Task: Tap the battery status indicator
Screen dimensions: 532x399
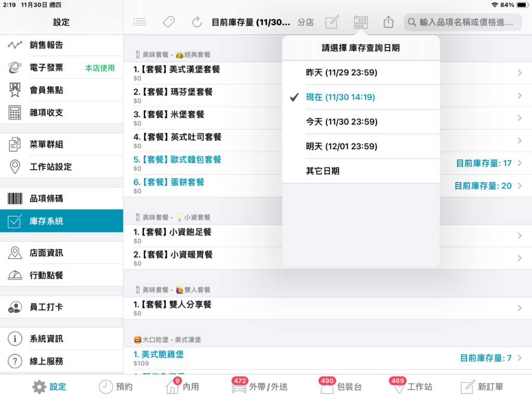Action: pyautogui.click(x=522, y=5)
